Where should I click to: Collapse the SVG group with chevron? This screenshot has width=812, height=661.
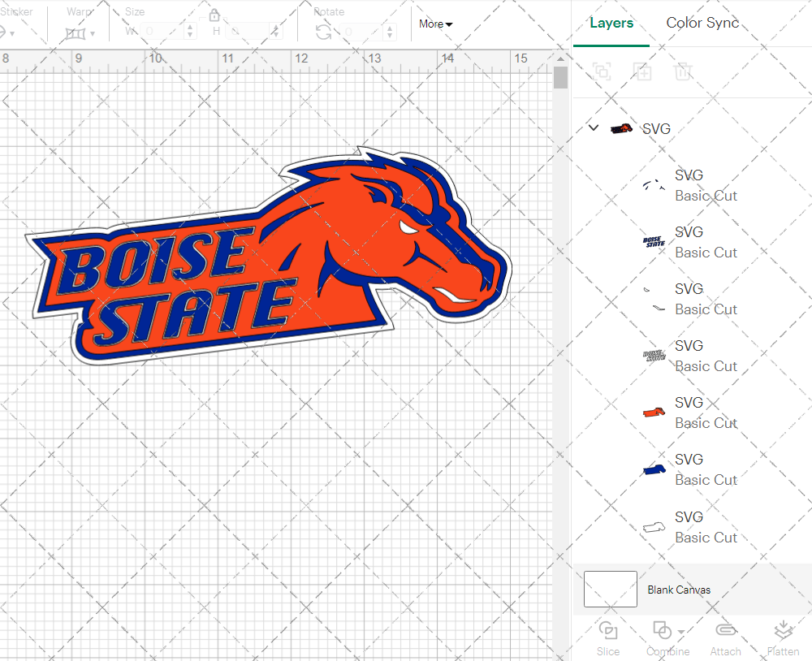594,127
